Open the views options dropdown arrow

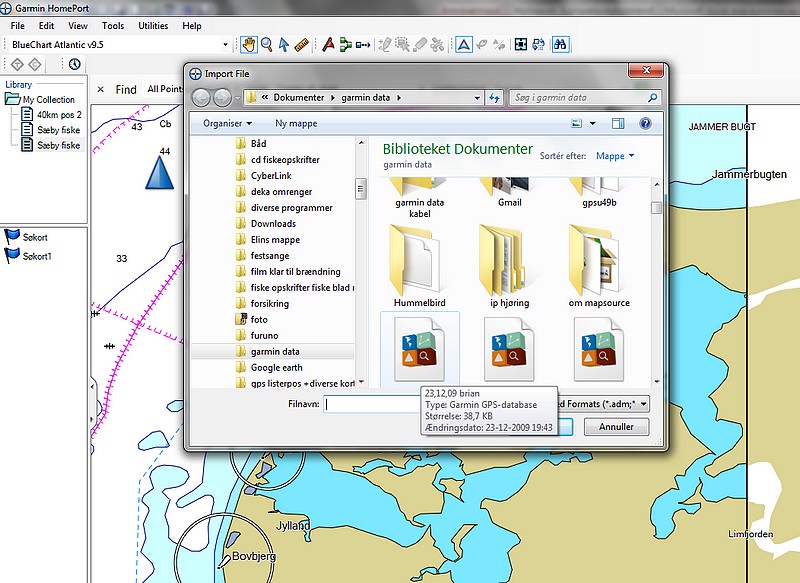tap(592, 123)
